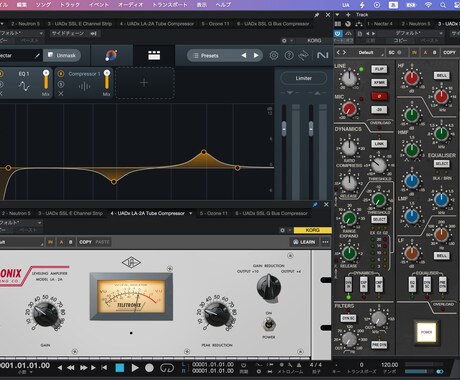This screenshot has height=380, width=460.
Task: Pin the LA-2A plugin window
Action: [315, 204]
